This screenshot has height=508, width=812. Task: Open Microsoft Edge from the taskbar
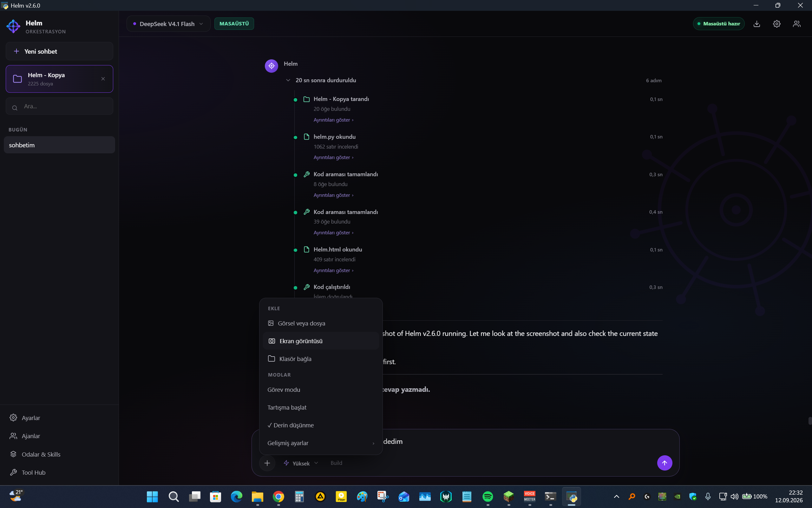(x=237, y=497)
